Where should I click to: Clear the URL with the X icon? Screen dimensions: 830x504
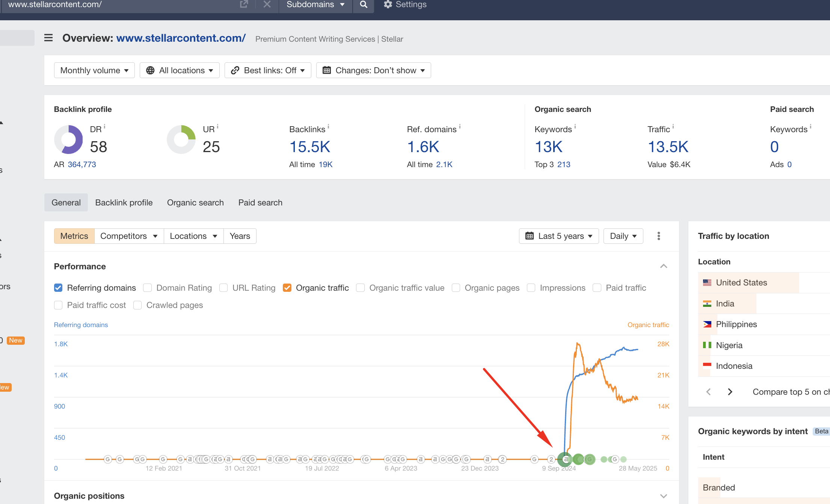point(267,5)
